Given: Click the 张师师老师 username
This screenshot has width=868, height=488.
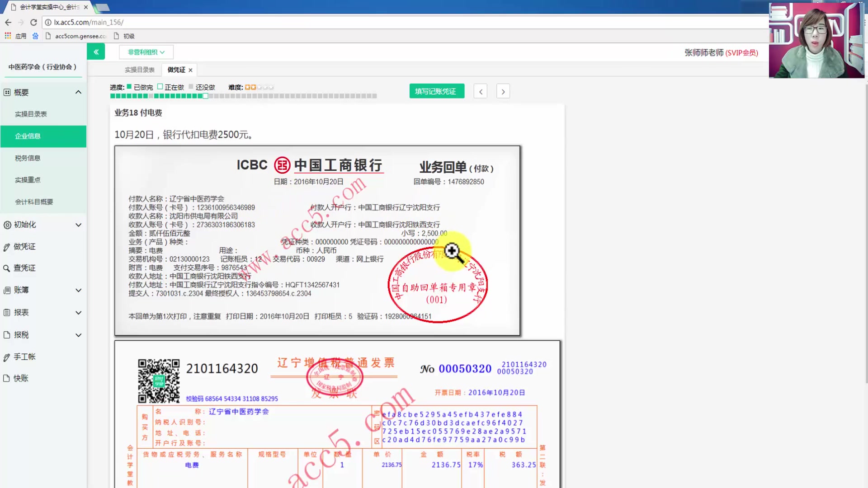Looking at the screenshot, I should coord(704,52).
